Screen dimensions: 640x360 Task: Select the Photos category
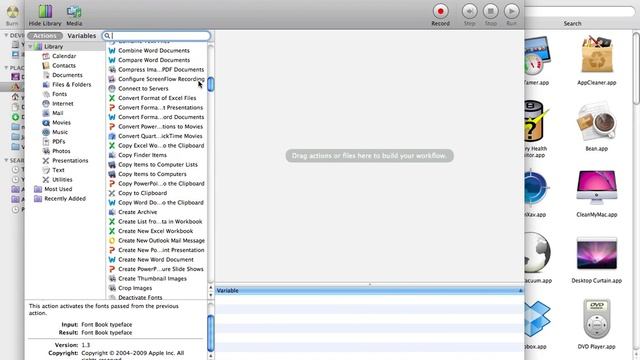click(x=61, y=151)
